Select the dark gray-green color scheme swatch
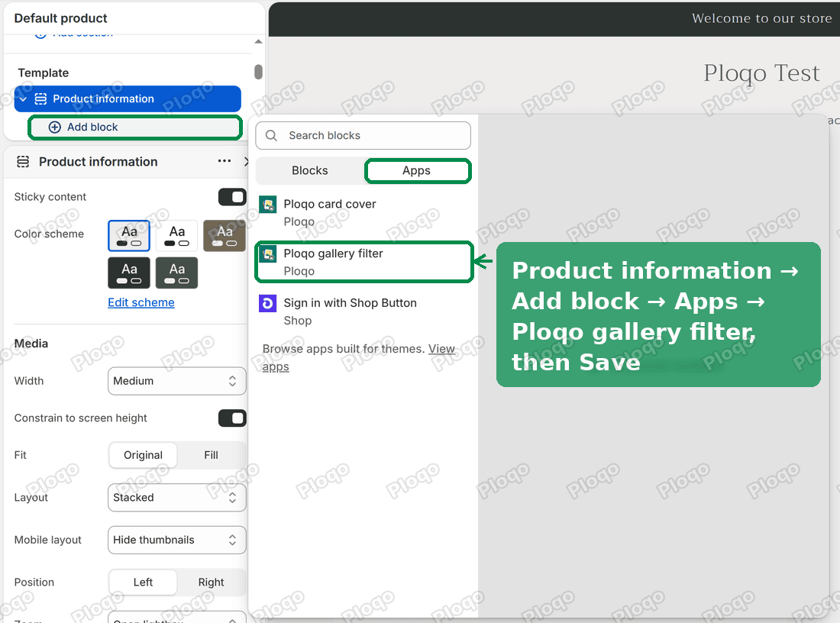Viewport: 840px width, 623px height. 177,273
